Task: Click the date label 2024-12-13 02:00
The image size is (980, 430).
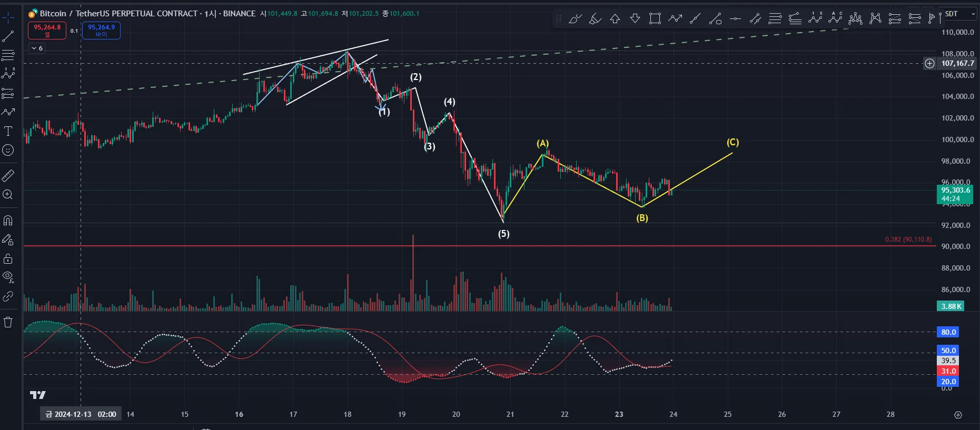Action: (x=81, y=414)
